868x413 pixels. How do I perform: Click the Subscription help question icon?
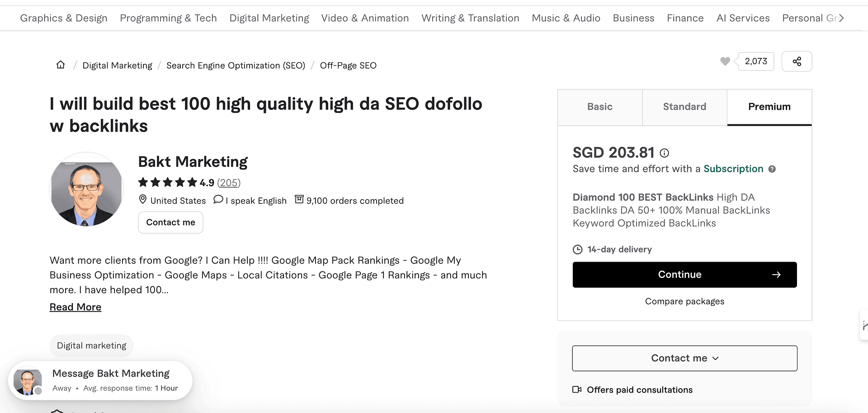tap(772, 169)
